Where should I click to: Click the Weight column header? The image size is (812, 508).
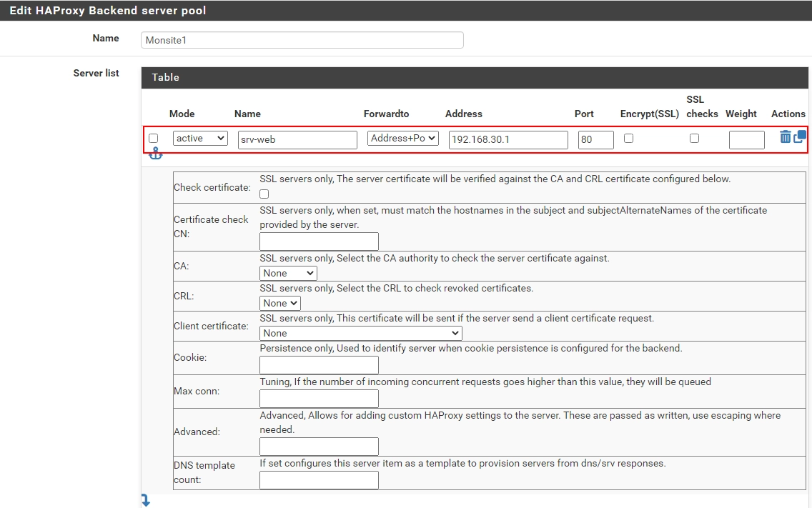(741, 114)
